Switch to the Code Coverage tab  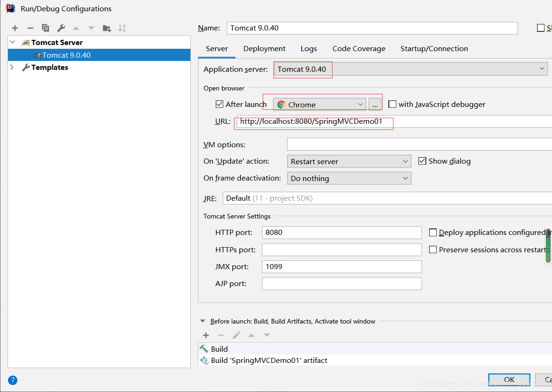[359, 49]
